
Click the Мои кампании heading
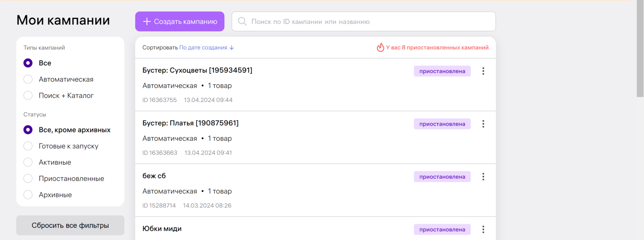click(63, 20)
